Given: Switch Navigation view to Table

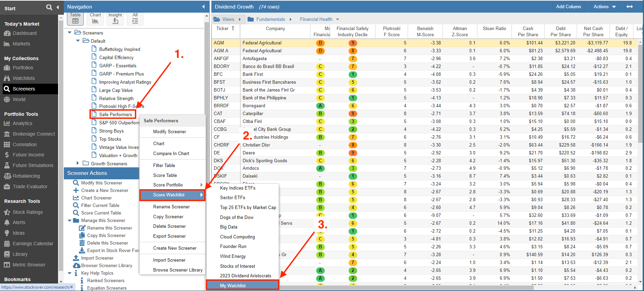Looking at the screenshot, I should click(x=75, y=18).
